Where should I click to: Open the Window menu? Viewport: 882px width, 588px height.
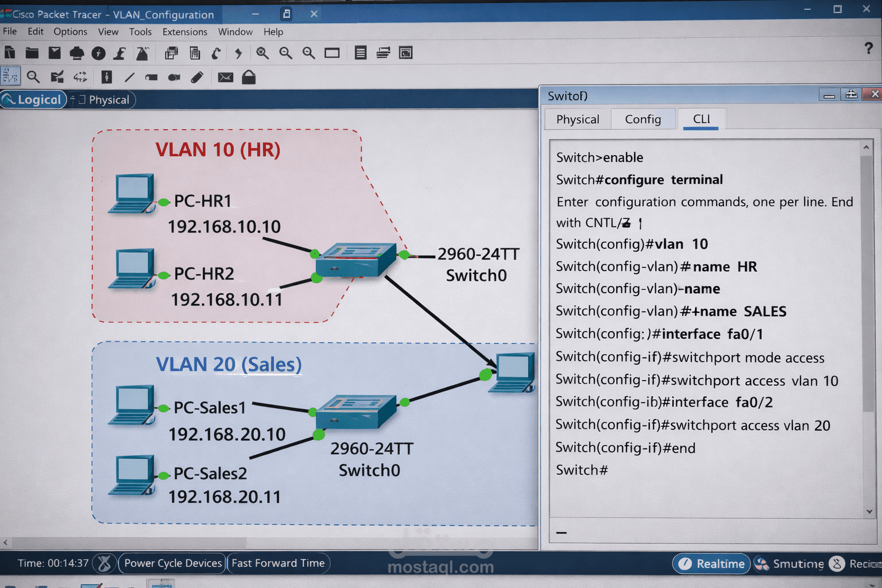235,32
